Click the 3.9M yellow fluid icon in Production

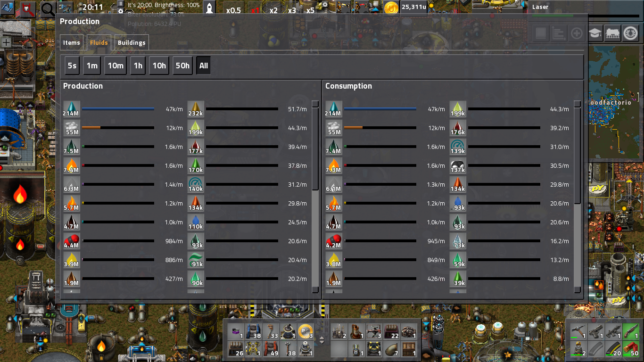72,260
